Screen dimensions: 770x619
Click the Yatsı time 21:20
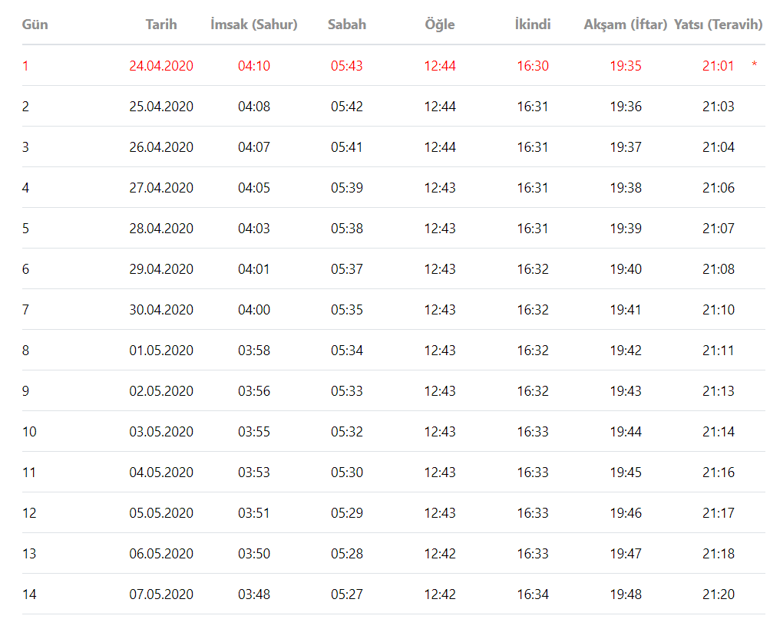pyautogui.click(x=718, y=595)
